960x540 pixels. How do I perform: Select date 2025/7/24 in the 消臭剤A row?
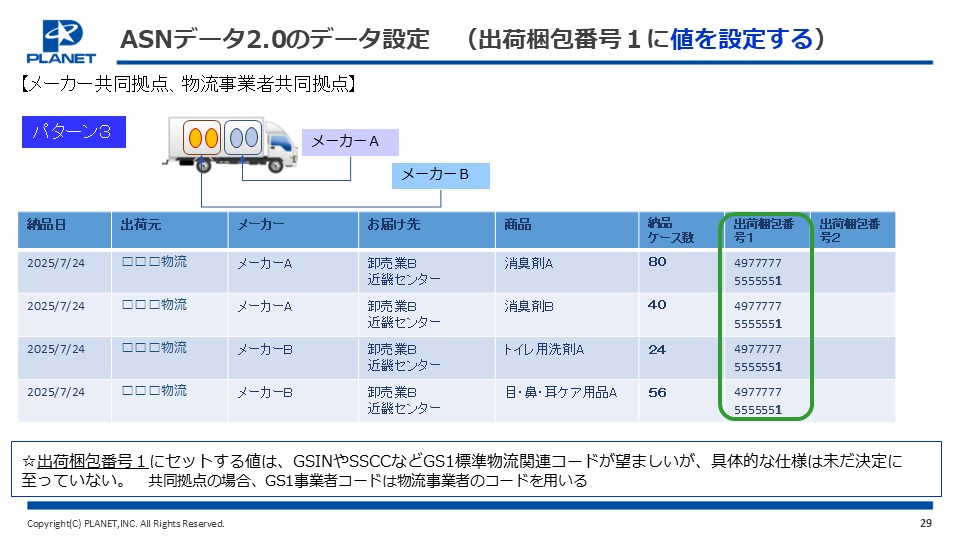56,263
